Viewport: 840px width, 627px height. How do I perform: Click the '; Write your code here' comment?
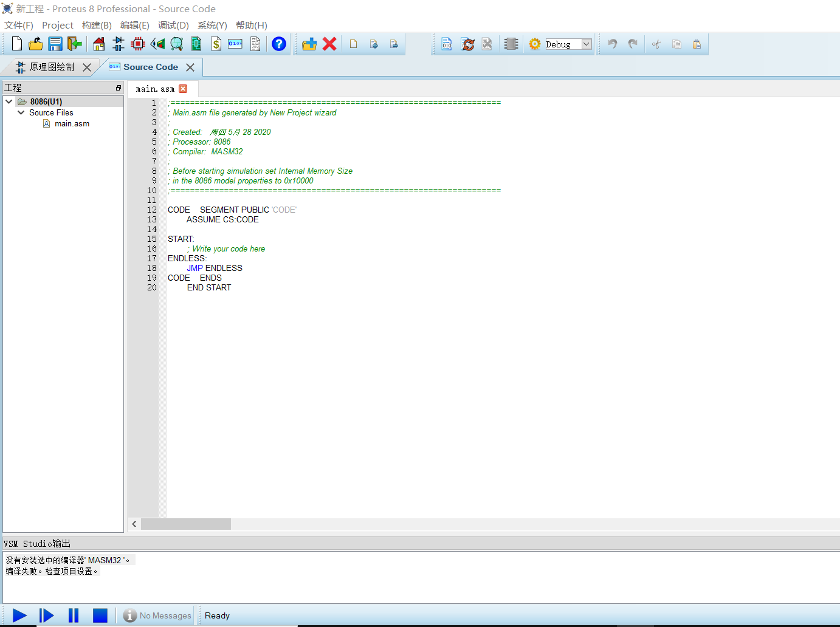226,248
